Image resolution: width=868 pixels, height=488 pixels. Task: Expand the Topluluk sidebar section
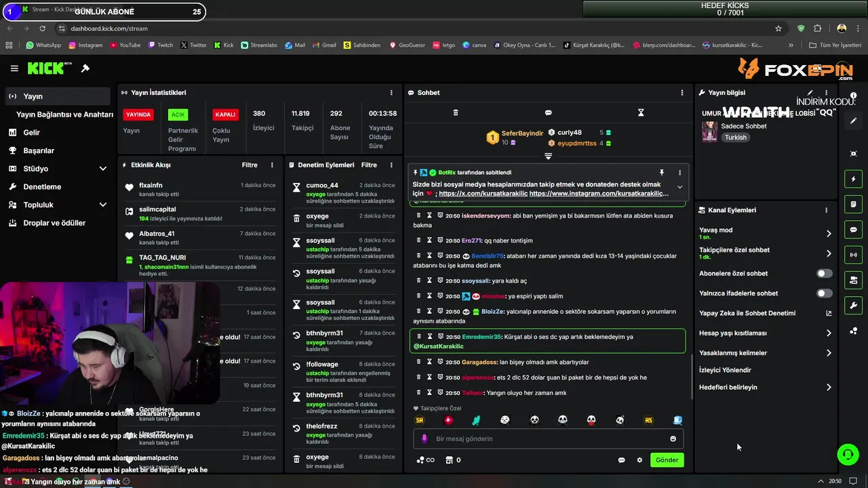tap(103, 205)
